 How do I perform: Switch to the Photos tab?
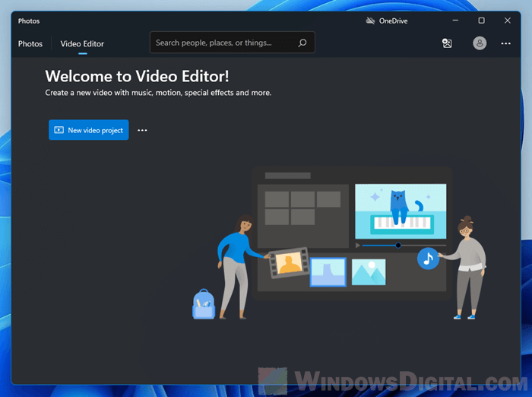tap(30, 44)
